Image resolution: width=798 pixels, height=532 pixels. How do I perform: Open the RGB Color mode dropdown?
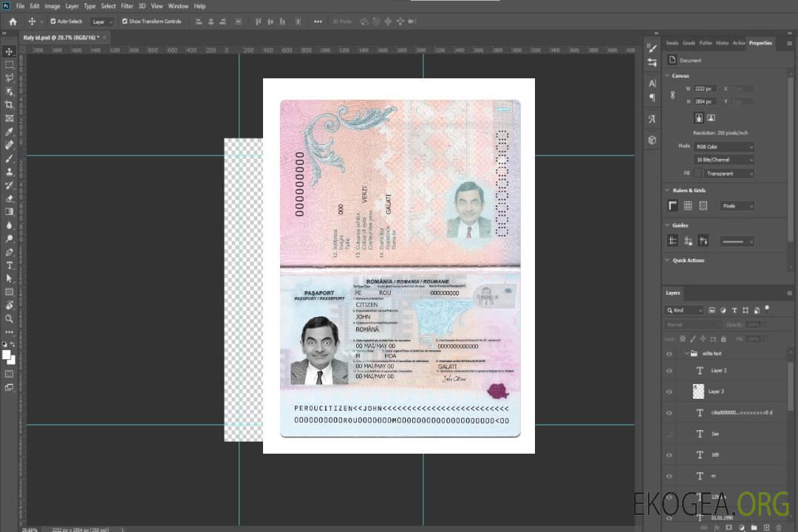pos(723,146)
